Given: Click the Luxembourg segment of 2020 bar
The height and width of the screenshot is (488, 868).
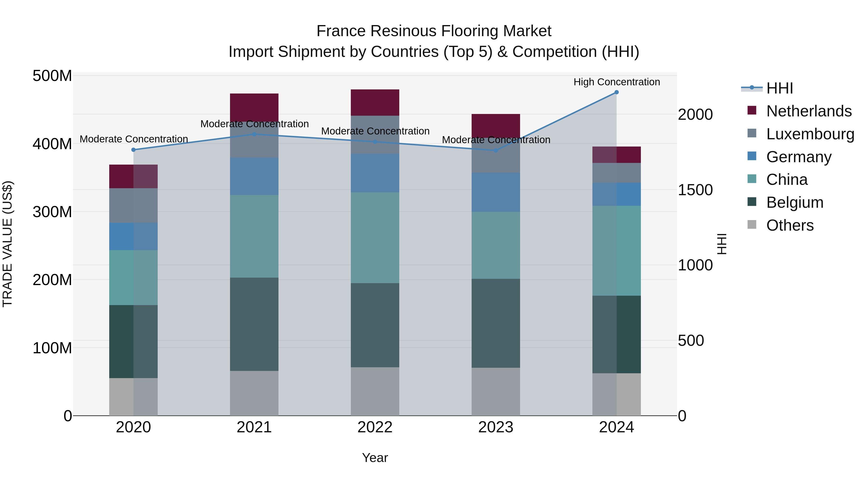Looking at the screenshot, I should click(x=133, y=205).
